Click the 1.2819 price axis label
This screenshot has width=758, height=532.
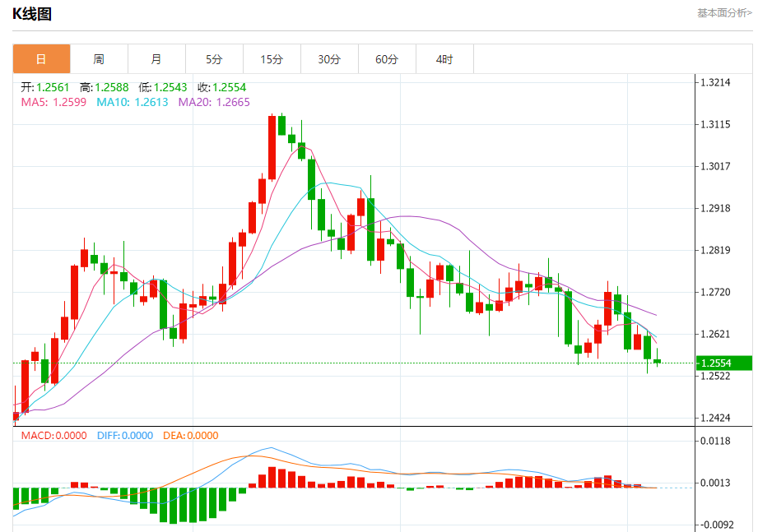coord(715,250)
